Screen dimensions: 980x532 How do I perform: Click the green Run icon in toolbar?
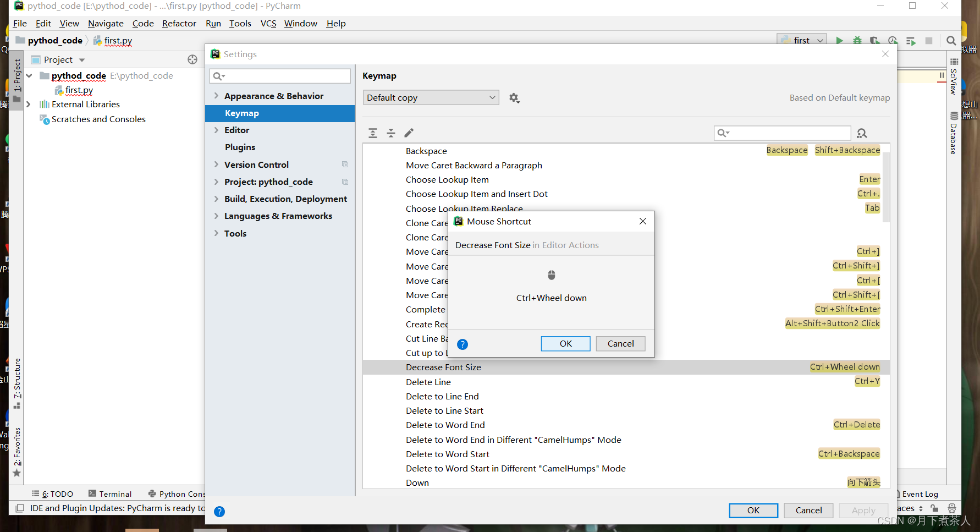tap(839, 41)
